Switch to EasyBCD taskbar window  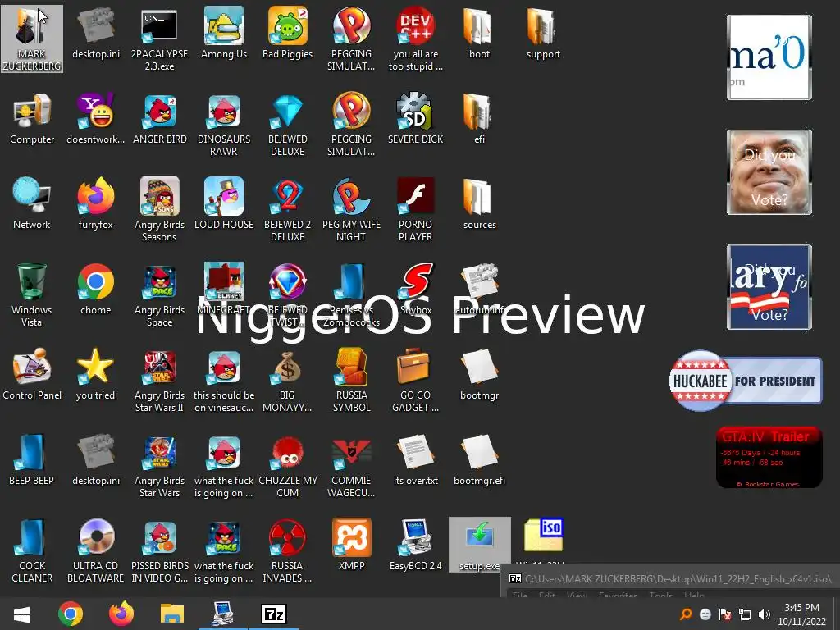223,614
